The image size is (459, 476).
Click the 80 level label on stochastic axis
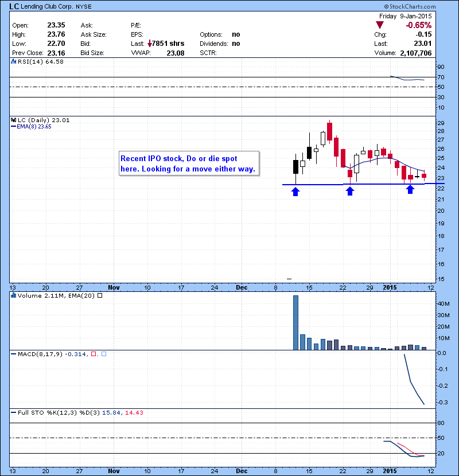(441, 423)
